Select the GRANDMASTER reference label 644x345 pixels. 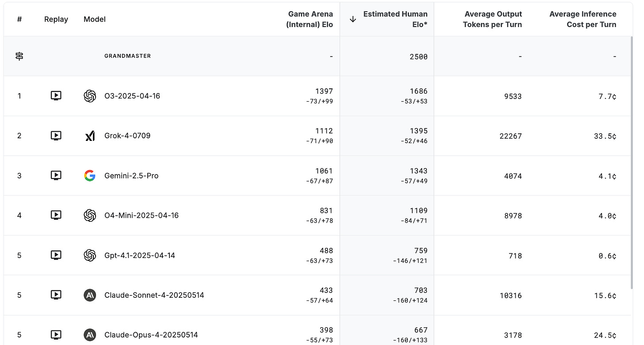pos(127,56)
